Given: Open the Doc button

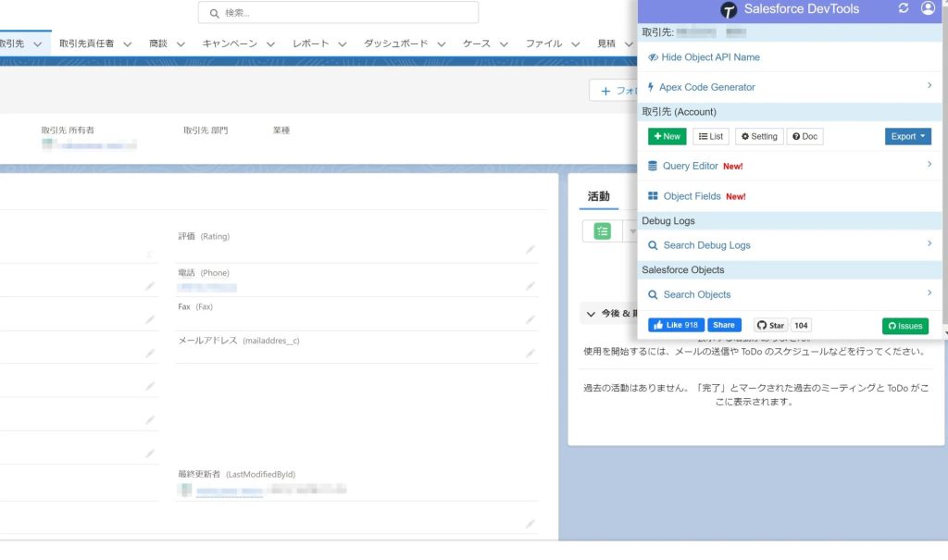Looking at the screenshot, I should [x=805, y=137].
